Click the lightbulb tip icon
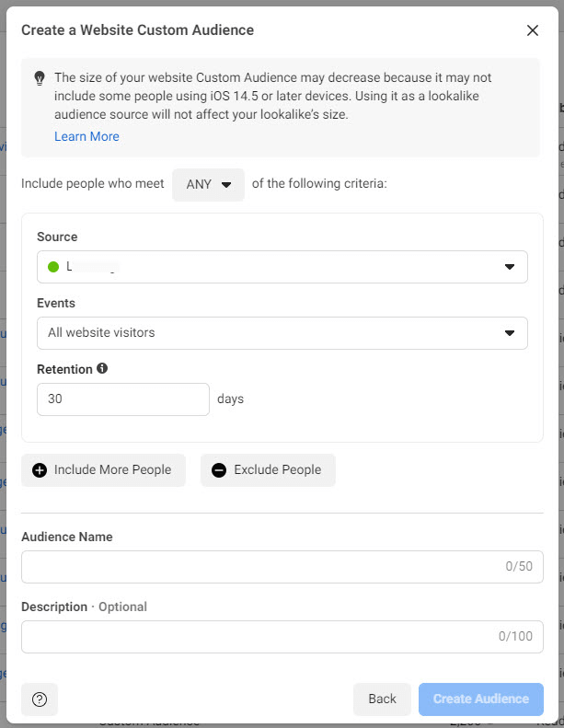This screenshot has height=728, width=564. point(40,79)
